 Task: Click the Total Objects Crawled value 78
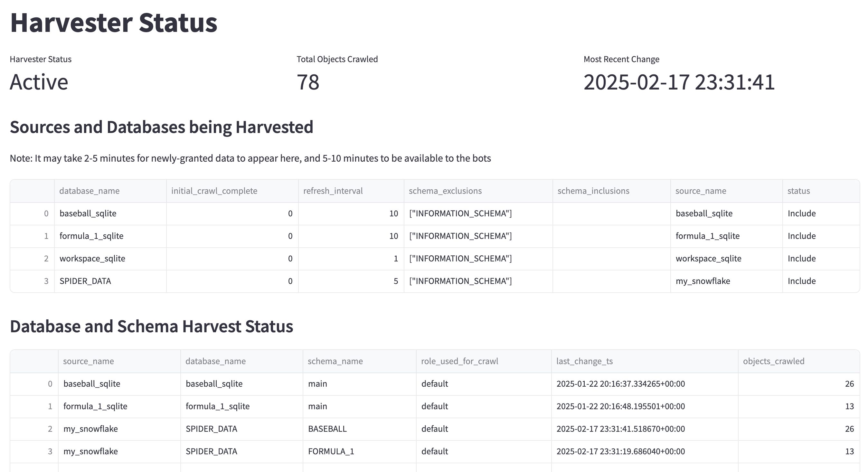click(x=308, y=82)
